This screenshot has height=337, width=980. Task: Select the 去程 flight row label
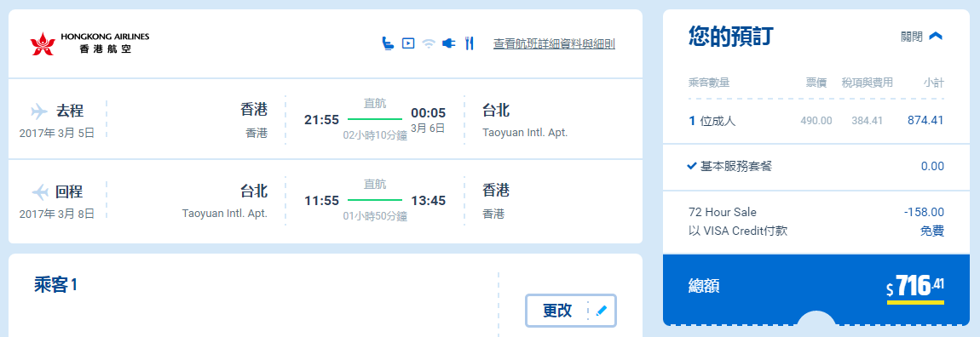pyautogui.click(x=70, y=111)
